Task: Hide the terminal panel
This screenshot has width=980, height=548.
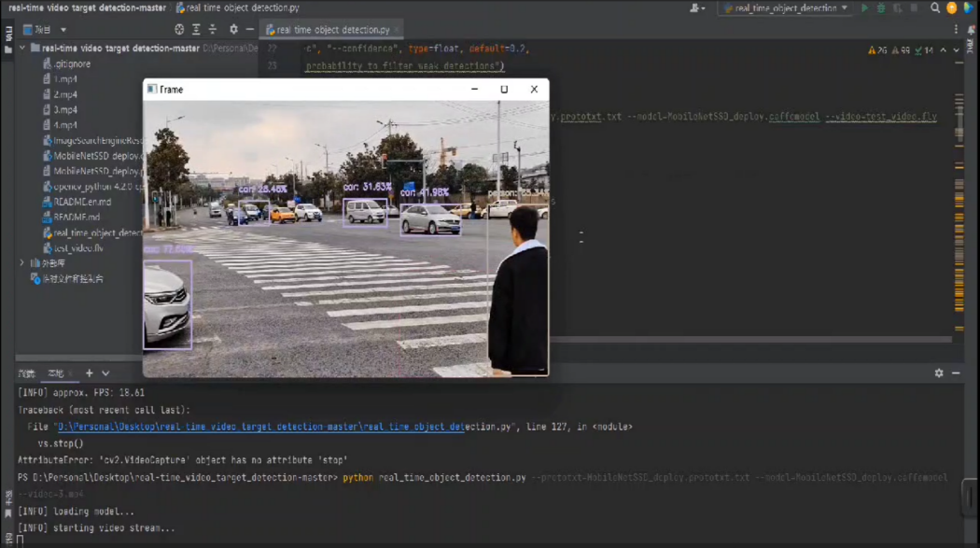Action: pos(956,373)
